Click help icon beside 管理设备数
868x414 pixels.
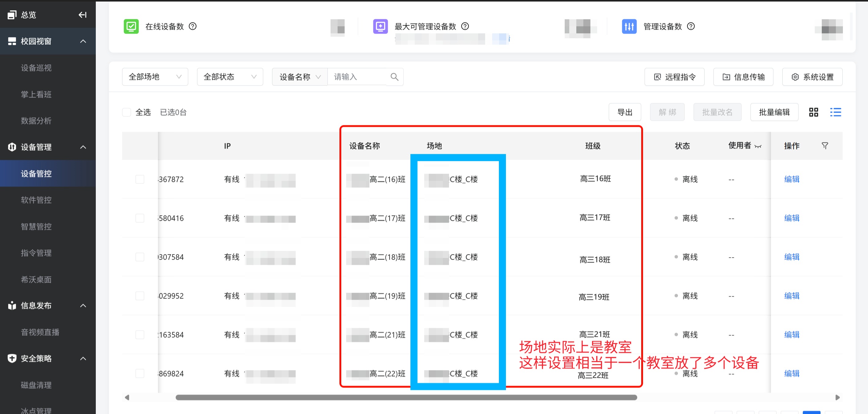(691, 26)
